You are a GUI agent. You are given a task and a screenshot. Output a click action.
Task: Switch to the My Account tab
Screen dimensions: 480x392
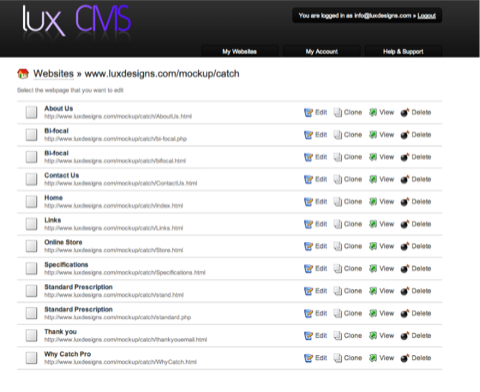coord(322,51)
